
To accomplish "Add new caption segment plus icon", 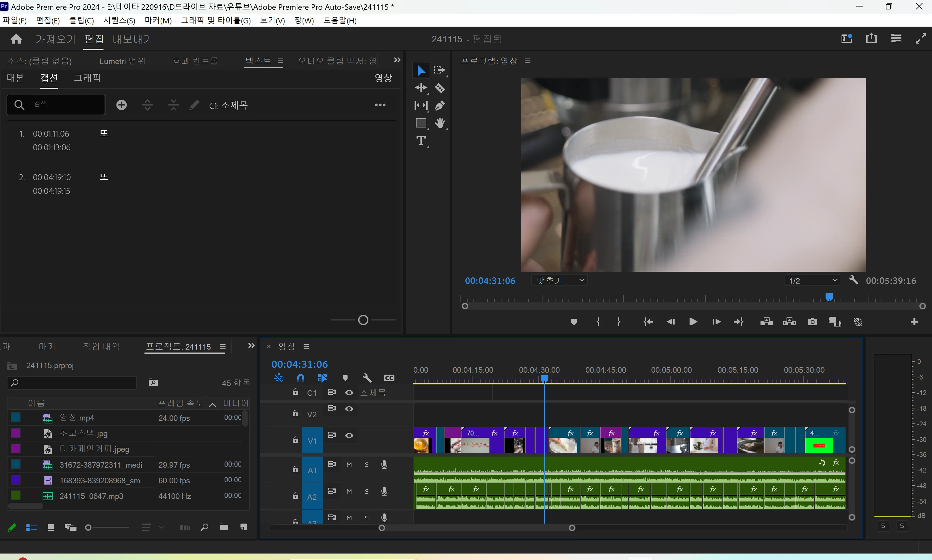I will coord(122,105).
